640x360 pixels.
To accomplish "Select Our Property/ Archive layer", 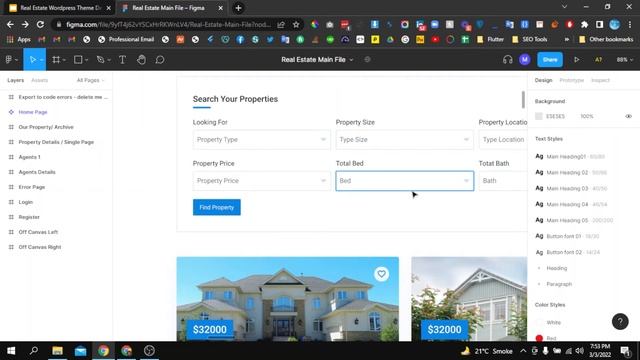I will (46, 127).
